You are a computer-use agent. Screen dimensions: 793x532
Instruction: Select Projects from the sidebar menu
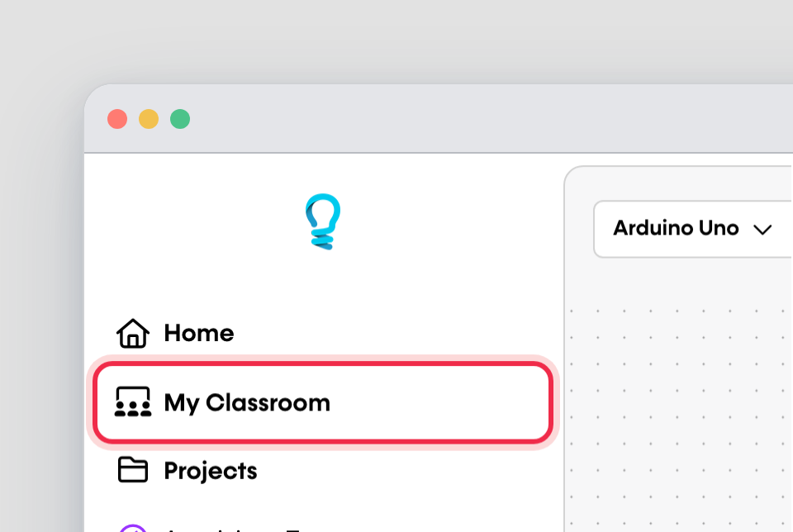(x=209, y=470)
